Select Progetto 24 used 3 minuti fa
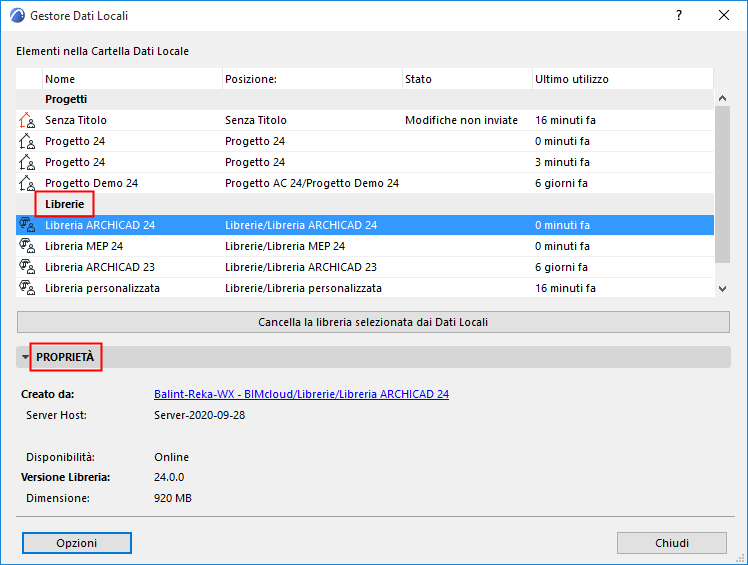748x565 pixels. [365, 162]
